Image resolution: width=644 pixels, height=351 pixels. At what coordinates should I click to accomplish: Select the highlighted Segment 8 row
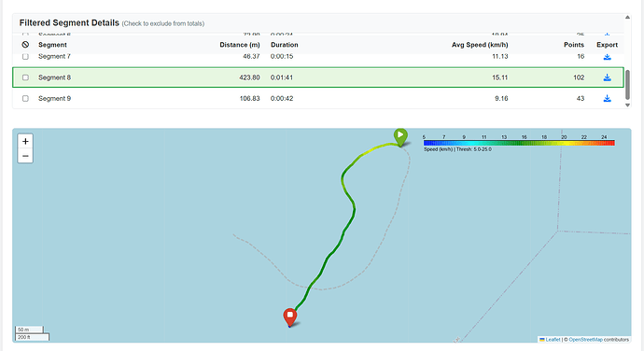point(318,77)
